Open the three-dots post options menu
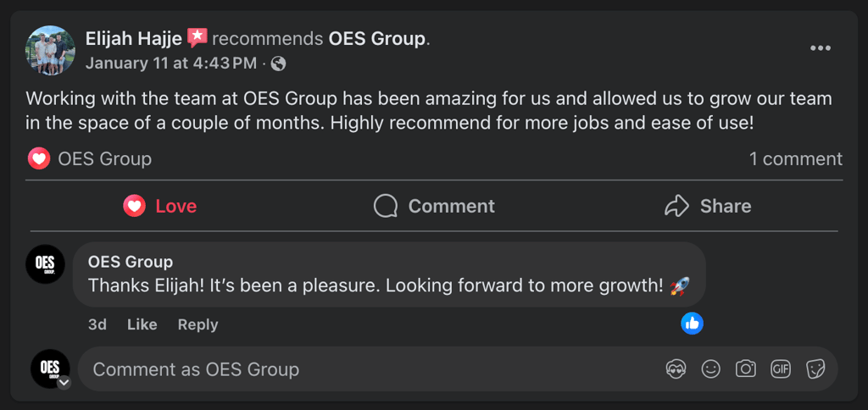 click(820, 48)
